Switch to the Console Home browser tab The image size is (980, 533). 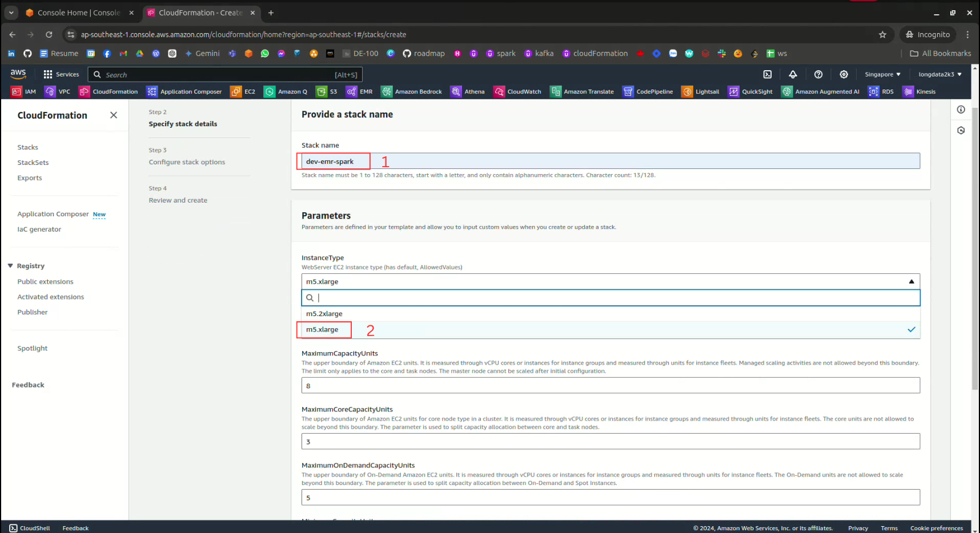click(78, 13)
